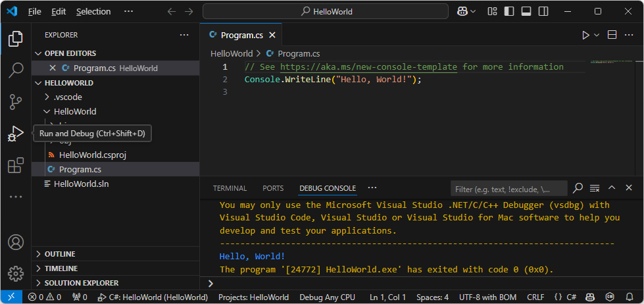
Task: Change the CRLF line ending setting
Action: [x=535, y=297]
